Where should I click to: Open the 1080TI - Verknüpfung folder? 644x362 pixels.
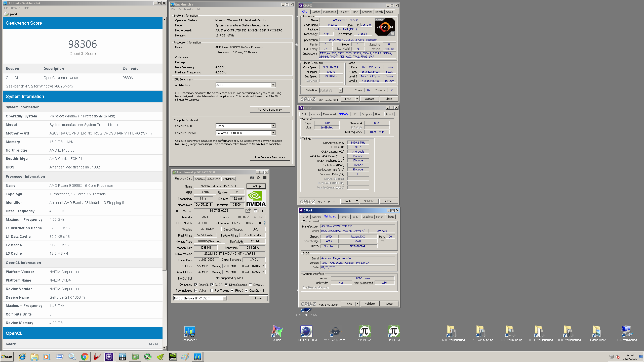click(x=539, y=334)
